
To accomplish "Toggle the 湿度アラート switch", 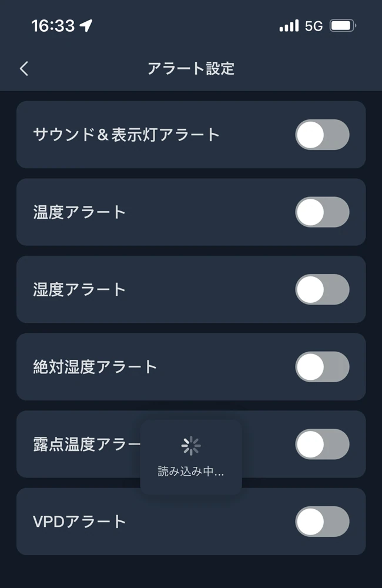I will point(322,289).
